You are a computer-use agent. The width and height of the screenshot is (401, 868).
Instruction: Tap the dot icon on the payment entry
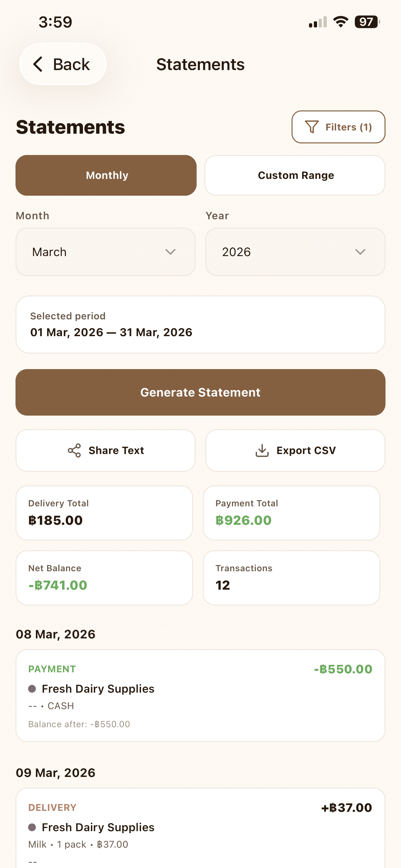[x=32, y=689]
